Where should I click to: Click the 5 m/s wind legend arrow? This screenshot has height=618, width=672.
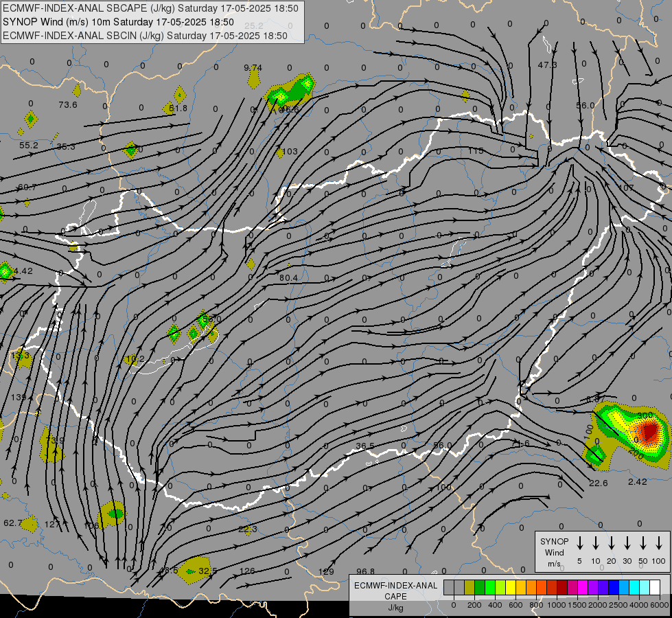(579, 542)
